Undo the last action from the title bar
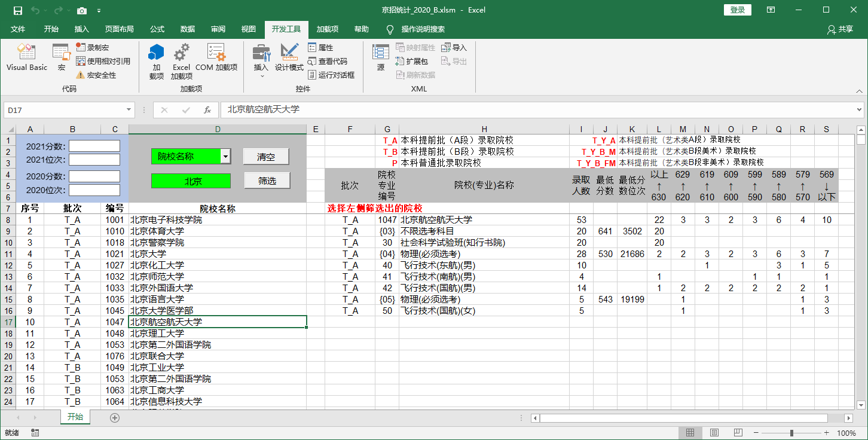868x440 pixels. 35,10
